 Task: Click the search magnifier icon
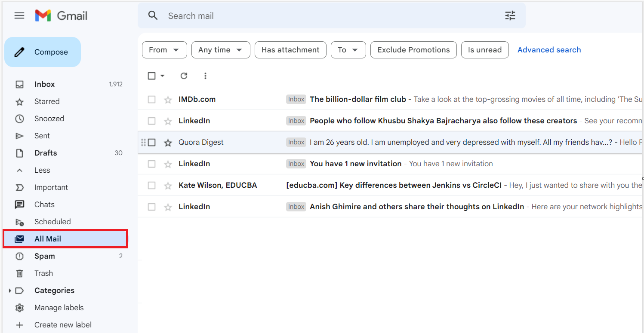153,16
